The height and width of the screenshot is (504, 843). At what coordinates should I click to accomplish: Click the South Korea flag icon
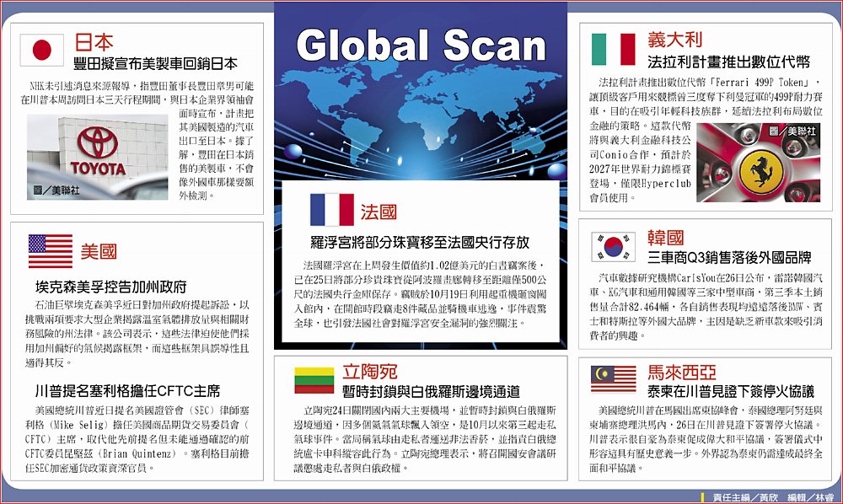613,245
